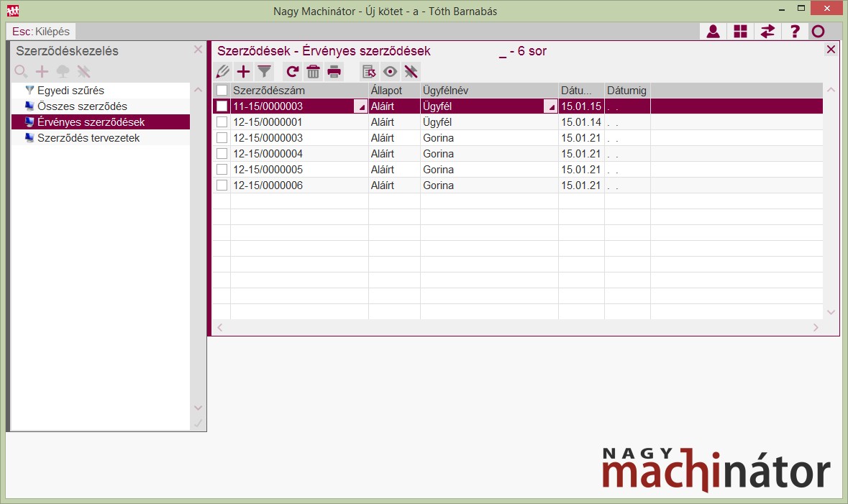Image resolution: width=848 pixels, height=504 pixels.
Task: Click the magnifier search icon in Szerződéskezelés panel
Action: click(x=21, y=71)
